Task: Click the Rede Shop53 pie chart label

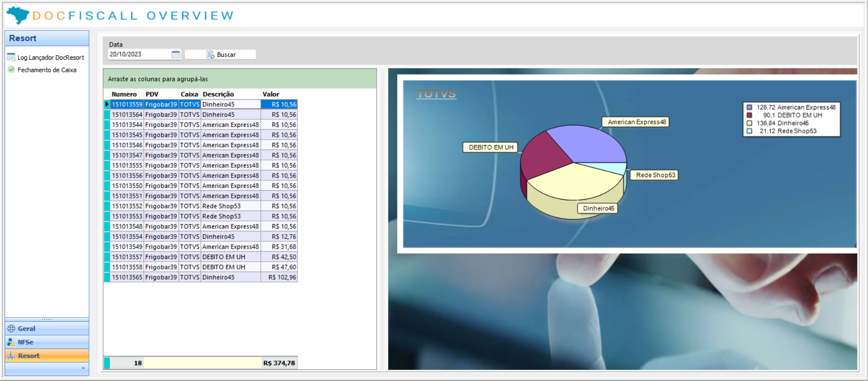Action: 654,175
